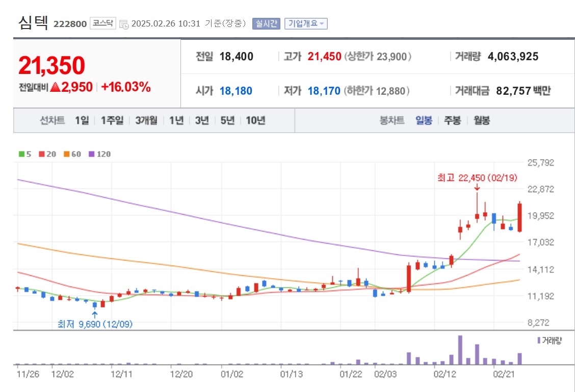
Task: Click the 저가 value 18,170
Action: tap(324, 91)
